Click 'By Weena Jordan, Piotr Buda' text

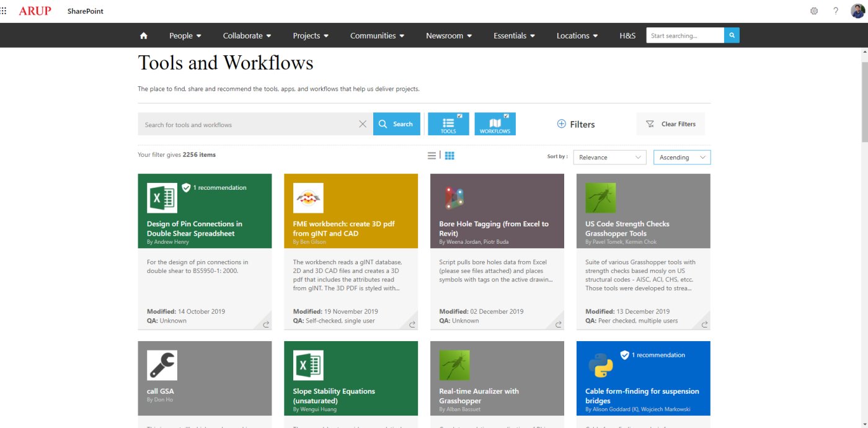coord(476,242)
